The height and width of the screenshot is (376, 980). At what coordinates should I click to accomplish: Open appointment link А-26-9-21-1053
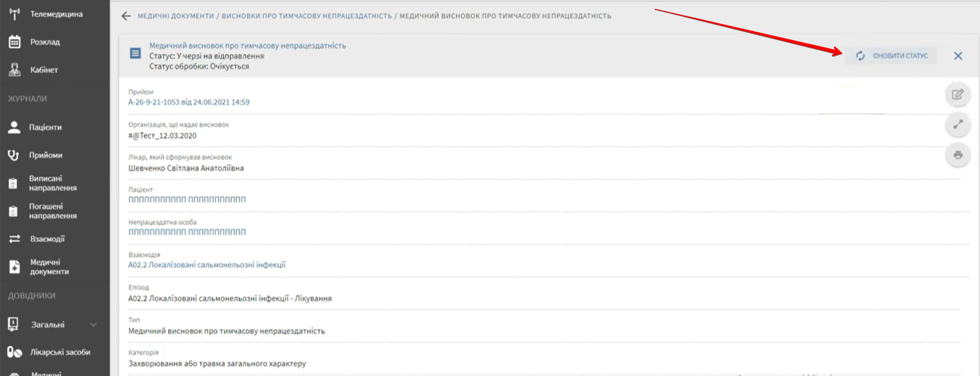click(x=188, y=102)
